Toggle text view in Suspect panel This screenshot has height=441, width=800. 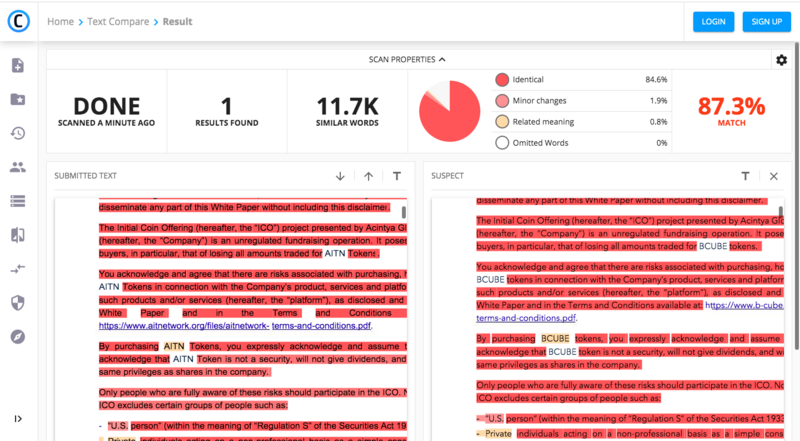click(x=745, y=176)
